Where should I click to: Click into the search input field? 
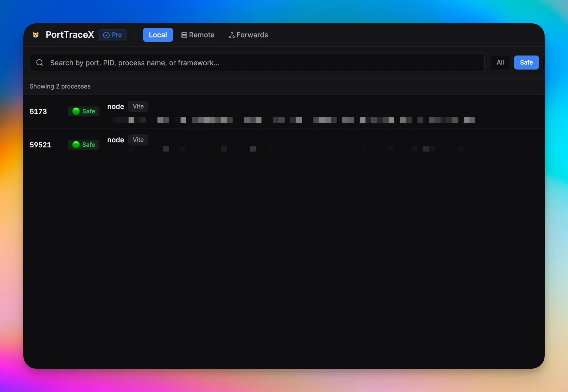tap(257, 62)
